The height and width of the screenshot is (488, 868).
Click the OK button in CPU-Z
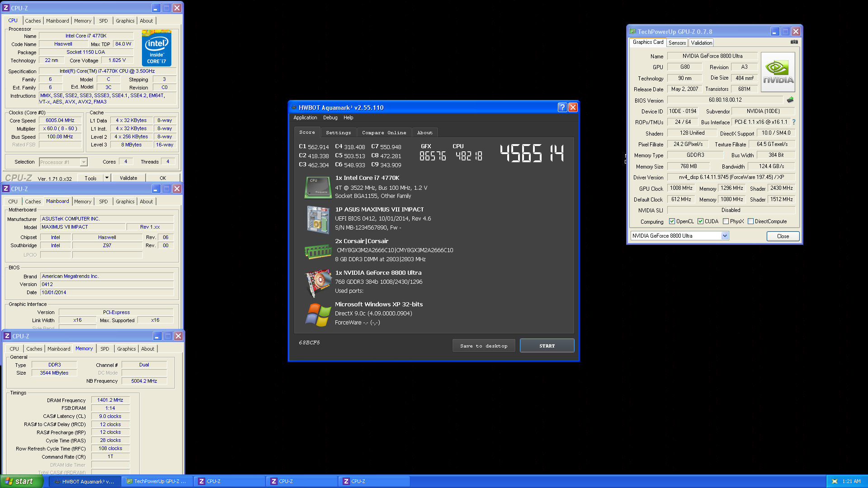pos(163,178)
